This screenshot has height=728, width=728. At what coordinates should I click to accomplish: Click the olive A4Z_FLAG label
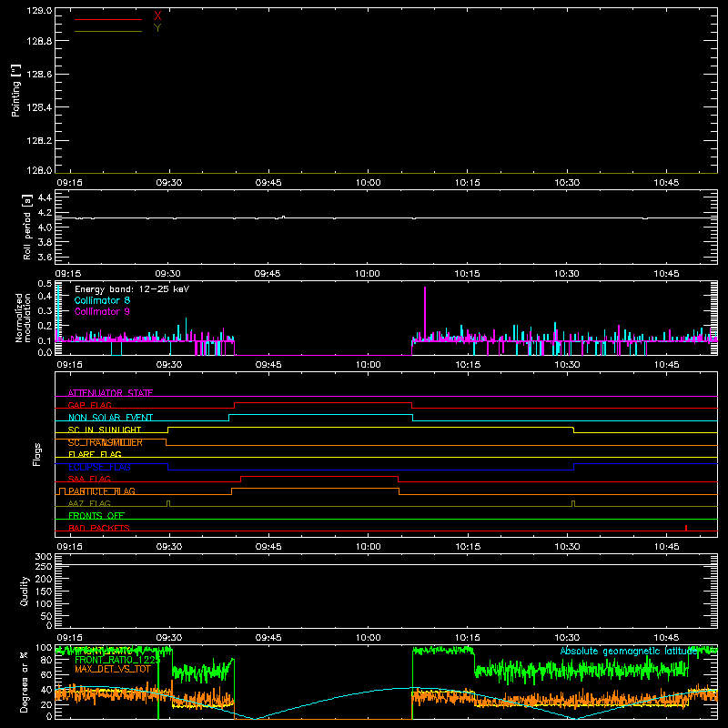[x=89, y=504]
